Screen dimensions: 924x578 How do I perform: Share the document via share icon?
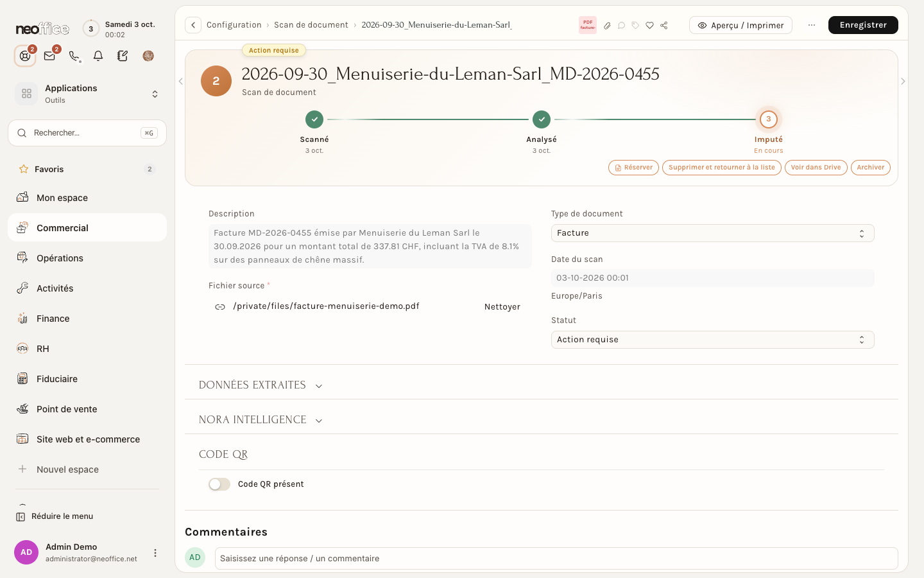[664, 26]
